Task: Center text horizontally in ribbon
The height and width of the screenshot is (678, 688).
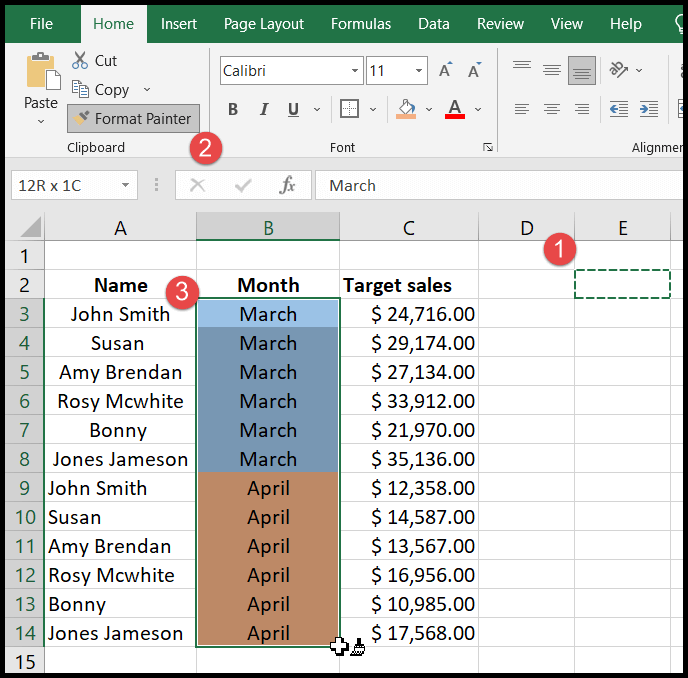Action: click(552, 109)
